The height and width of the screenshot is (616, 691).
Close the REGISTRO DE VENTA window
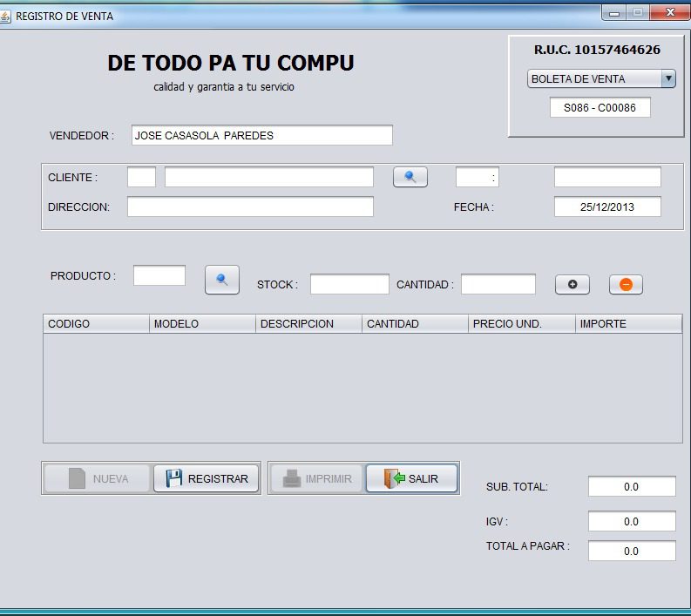pyautogui.click(x=670, y=13)
